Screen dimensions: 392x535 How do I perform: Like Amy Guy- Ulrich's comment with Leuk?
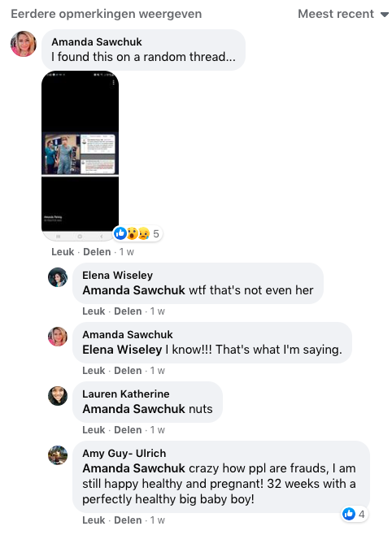click(94, 520)
